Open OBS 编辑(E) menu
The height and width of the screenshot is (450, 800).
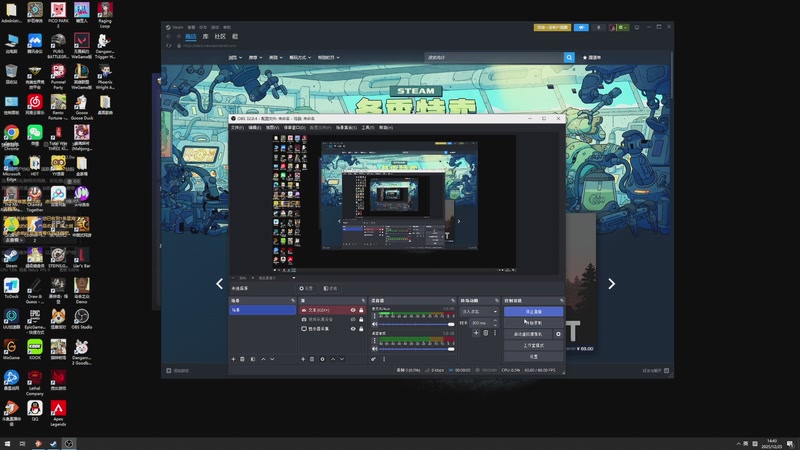click(x=255, y=128)
